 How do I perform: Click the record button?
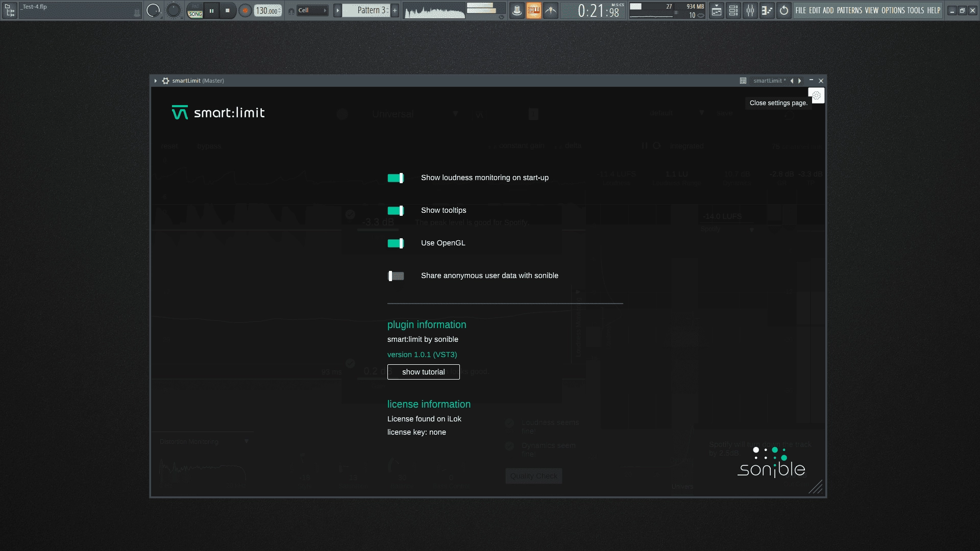click(x=245, y=10)
